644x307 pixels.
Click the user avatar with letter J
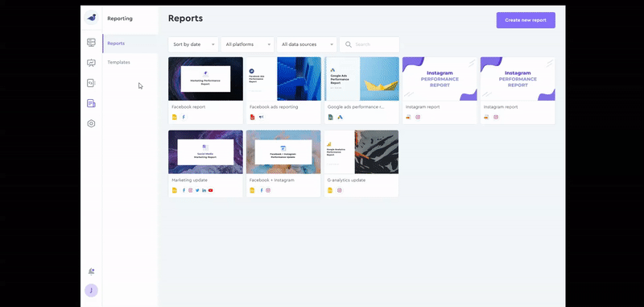[91, 291]
